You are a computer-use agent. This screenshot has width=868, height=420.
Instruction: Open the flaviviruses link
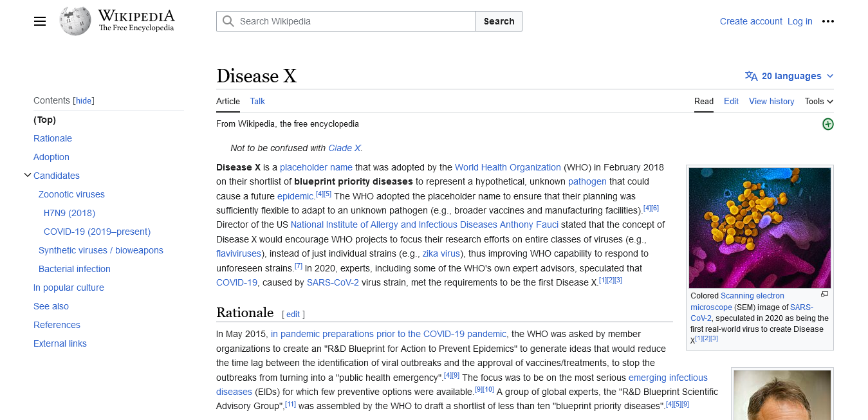click(240, 253)
